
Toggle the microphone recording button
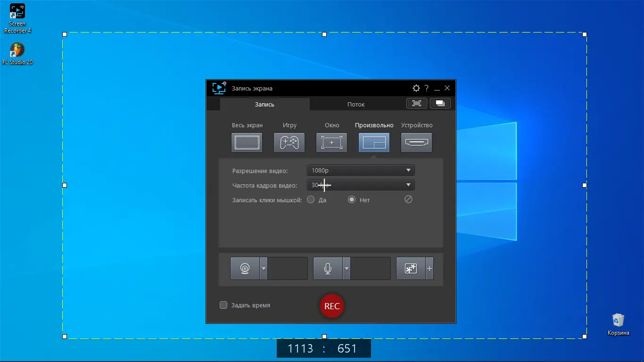pos(328,269)
